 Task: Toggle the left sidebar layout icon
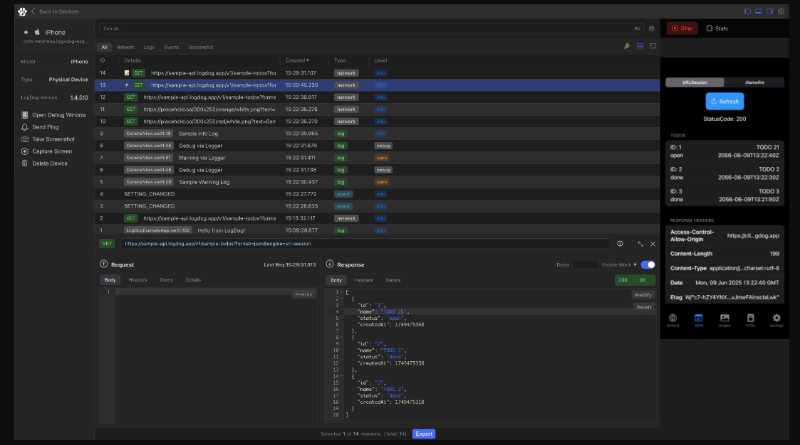(747, 10)
